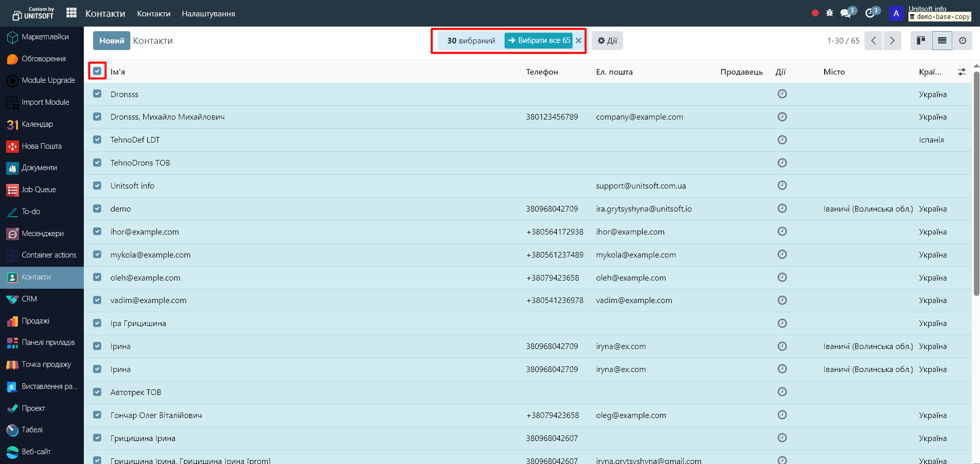Open optional columns settings dropdown
This screenshot has width=980, height=464.
pos(962,72)
